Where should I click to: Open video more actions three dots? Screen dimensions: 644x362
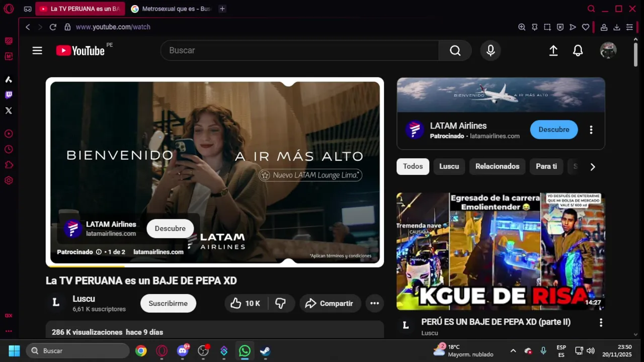click(375, 303)
